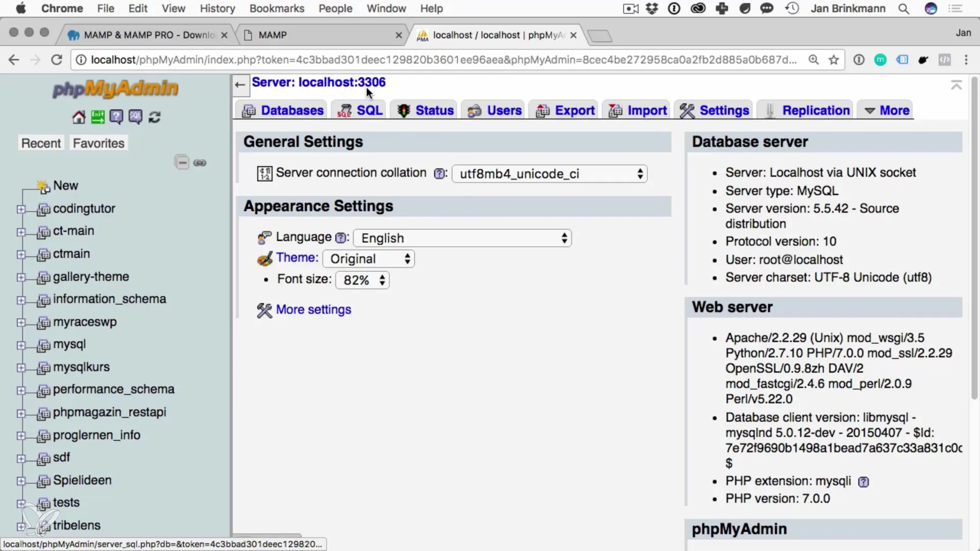Click mysqli extension help icon
The image size is (980, 551).
tap(863, 482)
